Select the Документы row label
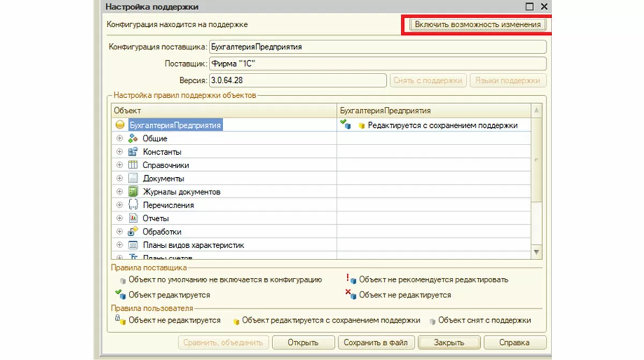 [x=163, y=179]
